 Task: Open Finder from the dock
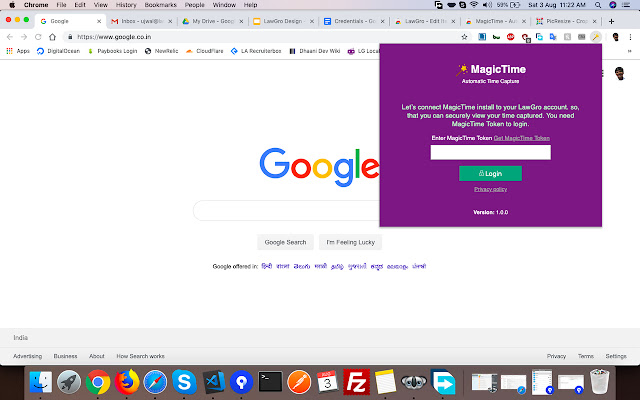40,382
